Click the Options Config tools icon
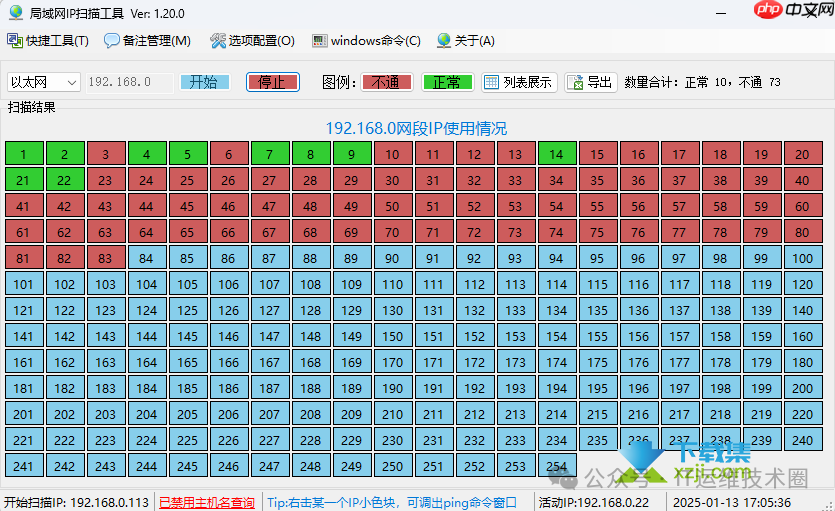 pyautogui.click(x=218, y=41)
